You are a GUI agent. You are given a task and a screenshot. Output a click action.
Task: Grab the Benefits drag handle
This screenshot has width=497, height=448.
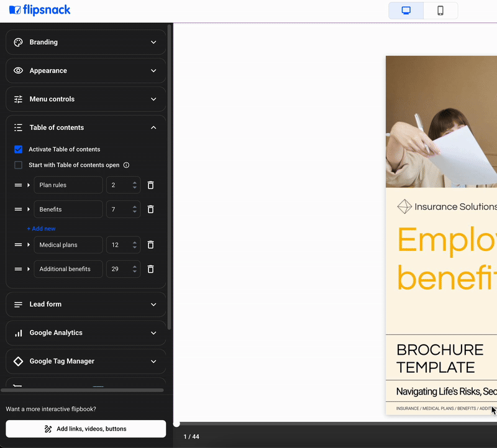tap(19, 209)
